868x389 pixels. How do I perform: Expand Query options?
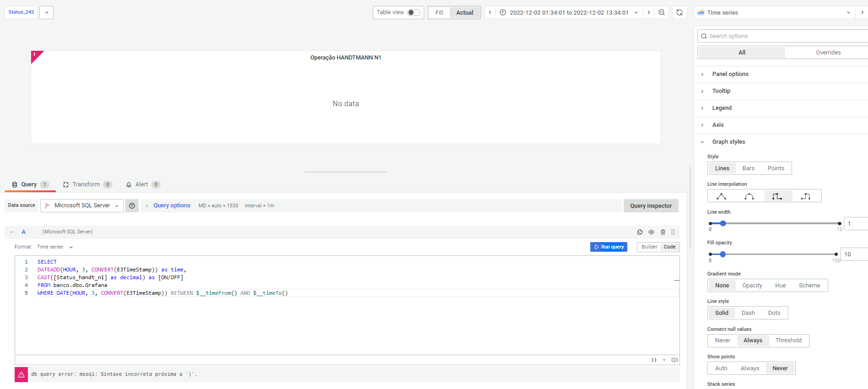172,206
